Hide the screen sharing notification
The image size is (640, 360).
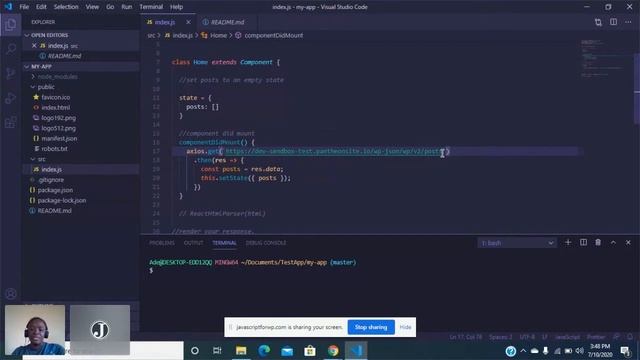tap(405, 327)
